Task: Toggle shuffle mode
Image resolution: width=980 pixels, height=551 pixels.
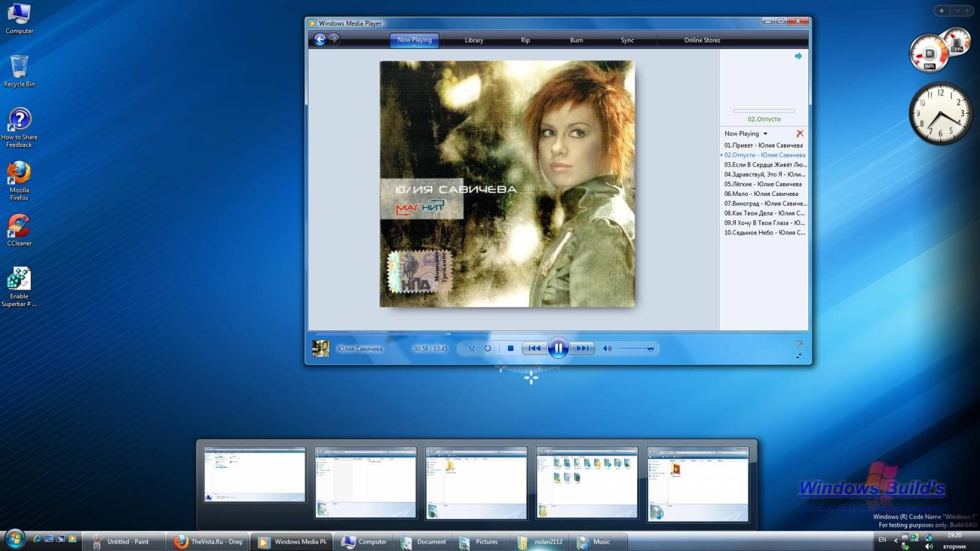Action: pos(472,348)
